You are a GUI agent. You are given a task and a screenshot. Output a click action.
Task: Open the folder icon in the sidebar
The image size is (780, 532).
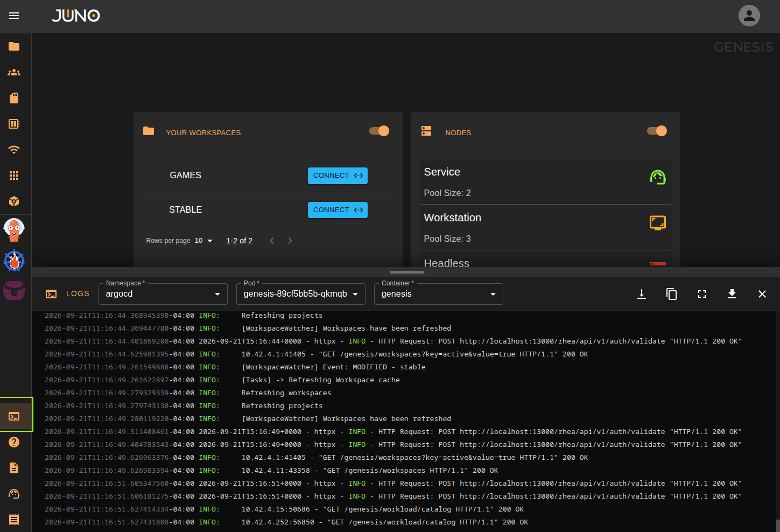click(14, 46)
